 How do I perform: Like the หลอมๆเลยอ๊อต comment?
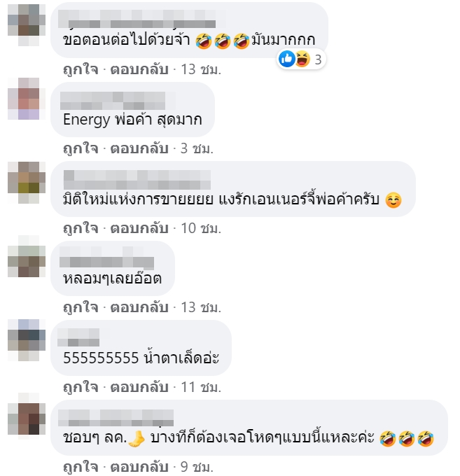pyautogui.click(x=81, y=307)
